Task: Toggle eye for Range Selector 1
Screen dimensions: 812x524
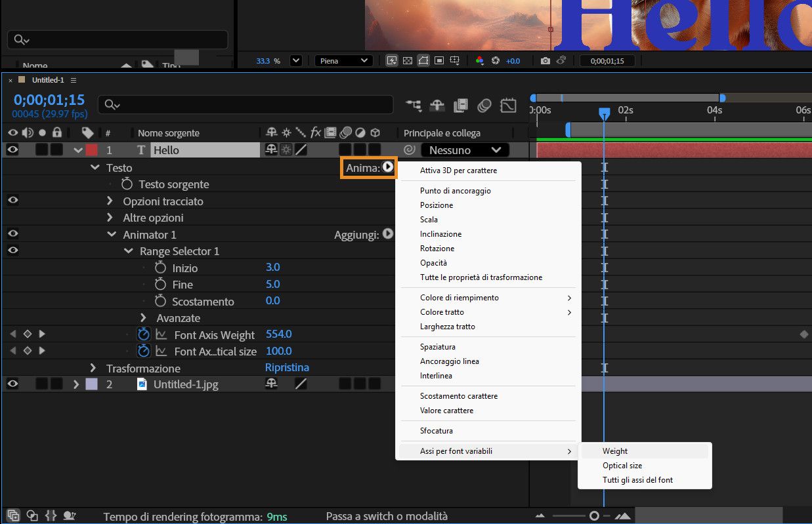Action: [12, 250]
